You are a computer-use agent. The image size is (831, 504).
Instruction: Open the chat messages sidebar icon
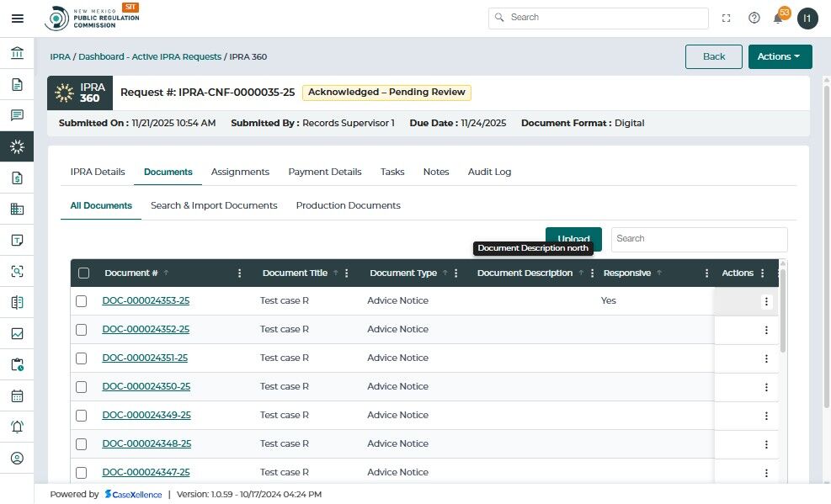pos(17,115)
